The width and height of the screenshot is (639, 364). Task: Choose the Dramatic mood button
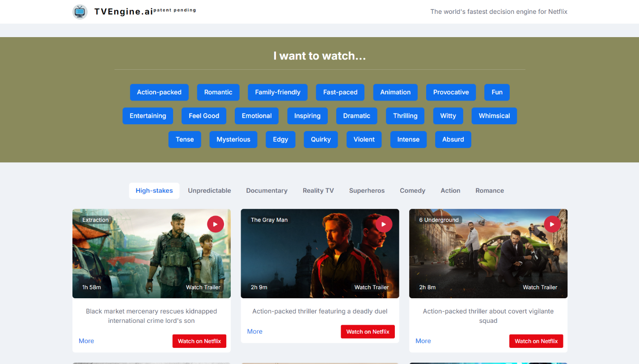(356, 116)
